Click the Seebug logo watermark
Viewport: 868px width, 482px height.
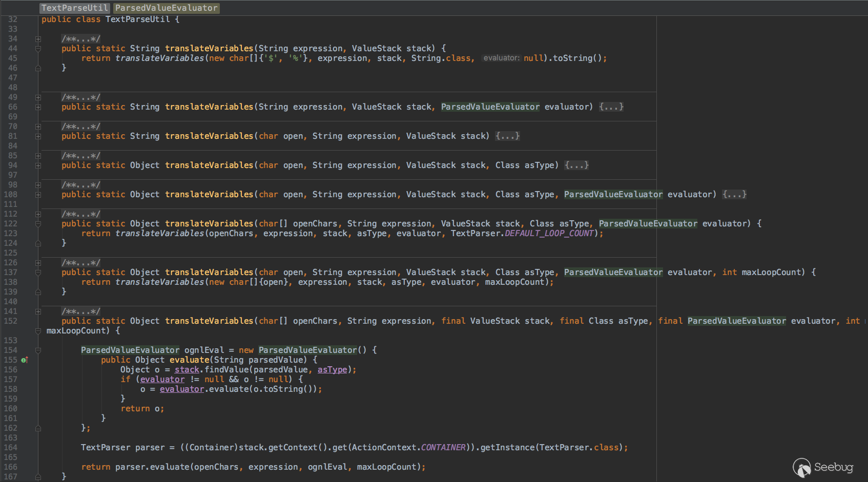coord(823,467)
